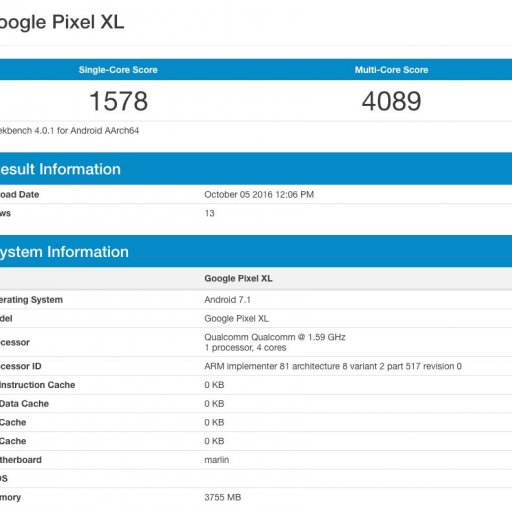Click the Upload Date row label
The width and height of the screenshot is (512, 512).
[x=20, y=194]
